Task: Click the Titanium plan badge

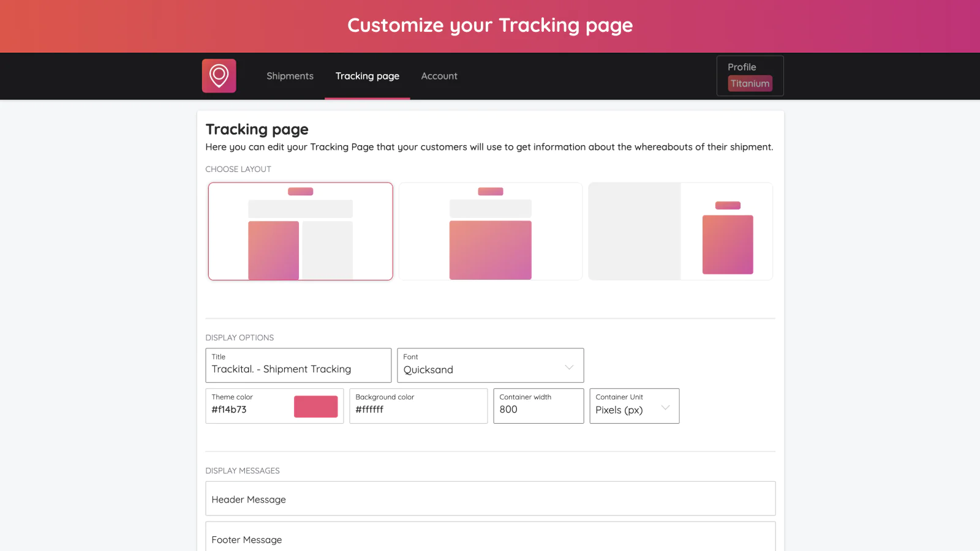Action: [x=750, y=84]
